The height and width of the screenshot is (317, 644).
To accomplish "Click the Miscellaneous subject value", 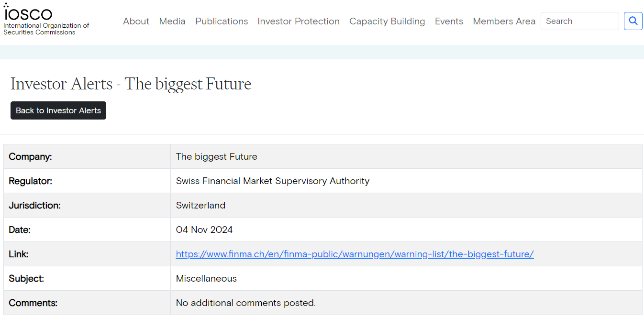I will click(x=206, y=279).
